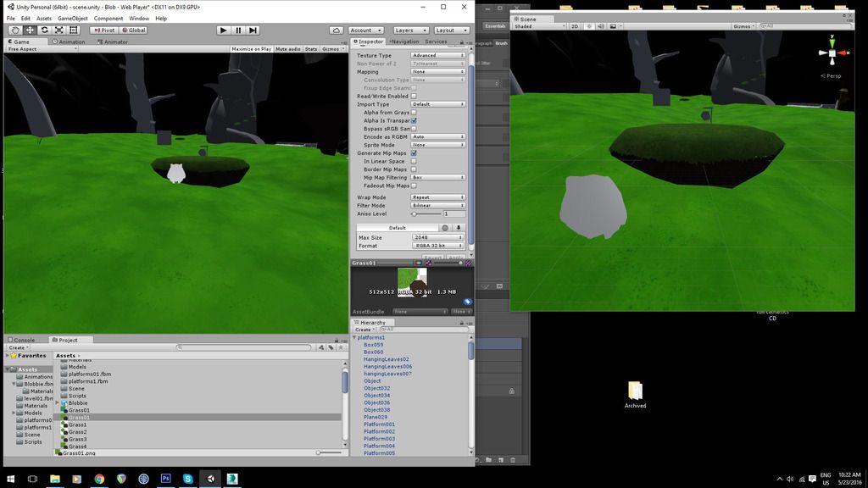Open the Wrap Mode dropdown
Screen dimensions: 868x488
437,197
